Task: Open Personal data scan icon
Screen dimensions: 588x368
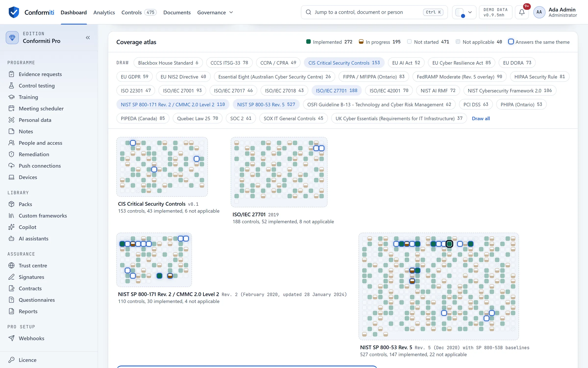Action: [11, 120]
